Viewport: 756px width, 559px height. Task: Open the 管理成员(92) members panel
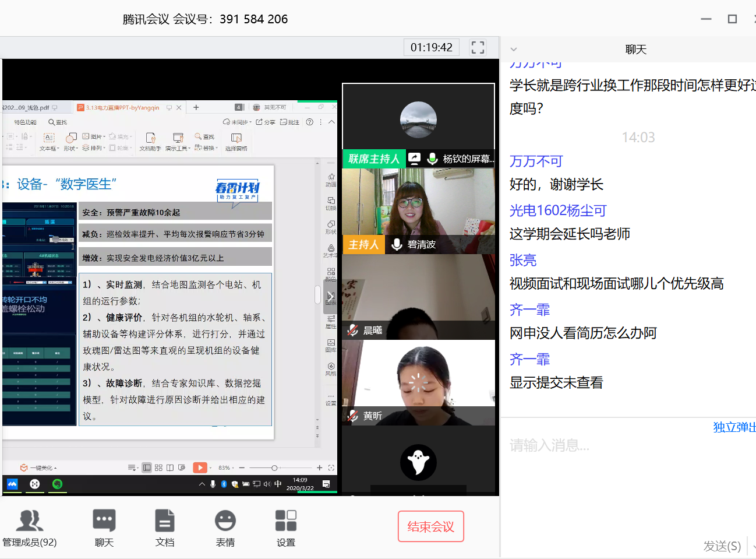click(30, 527)
